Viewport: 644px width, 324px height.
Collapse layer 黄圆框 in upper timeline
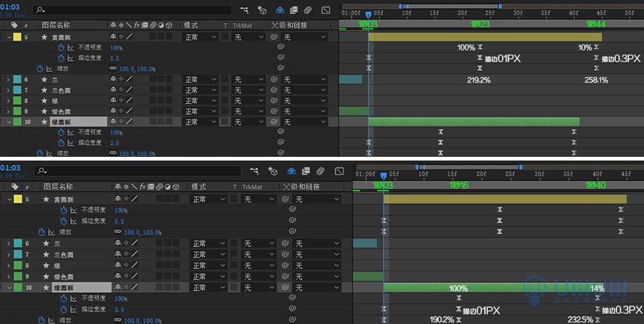click(x=9, y=38)
